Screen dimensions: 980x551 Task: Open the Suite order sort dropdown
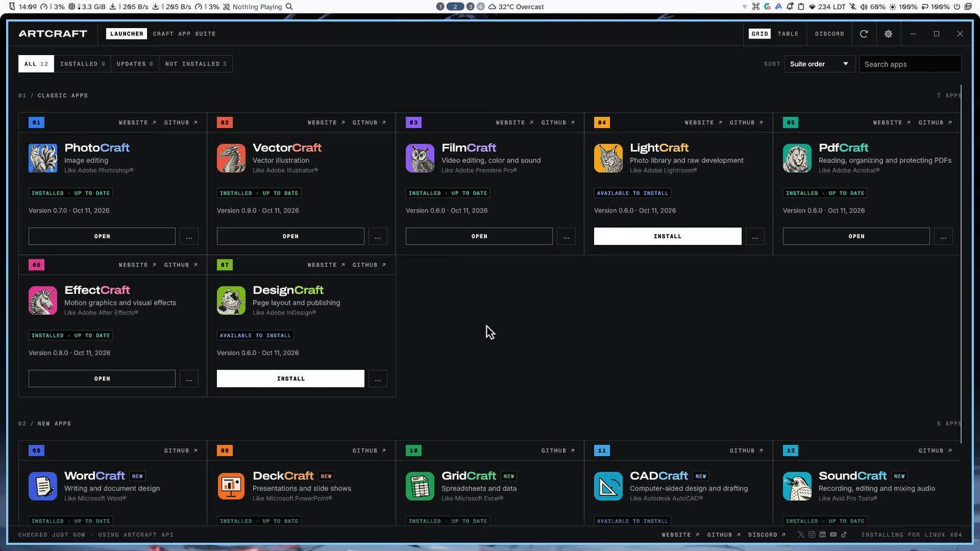point(819,64)
